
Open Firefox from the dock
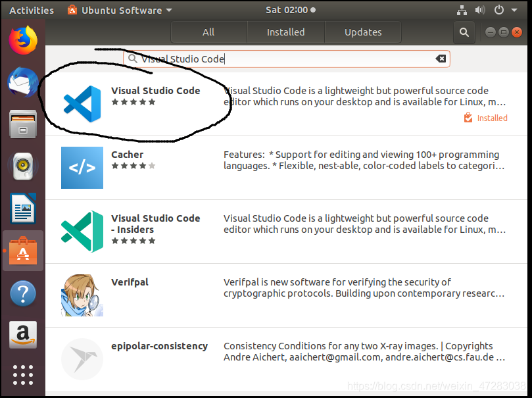[x=23, y=40]
